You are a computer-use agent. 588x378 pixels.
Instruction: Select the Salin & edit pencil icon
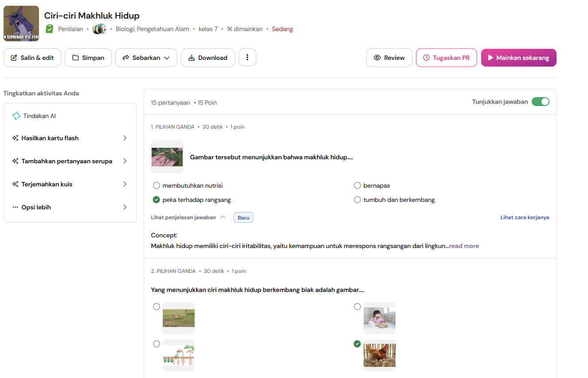click(14, 57)
